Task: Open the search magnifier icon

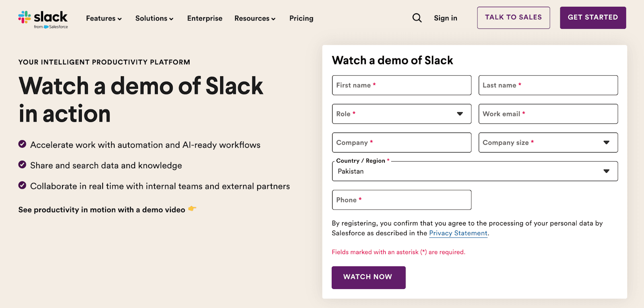Action: (417, 18)
